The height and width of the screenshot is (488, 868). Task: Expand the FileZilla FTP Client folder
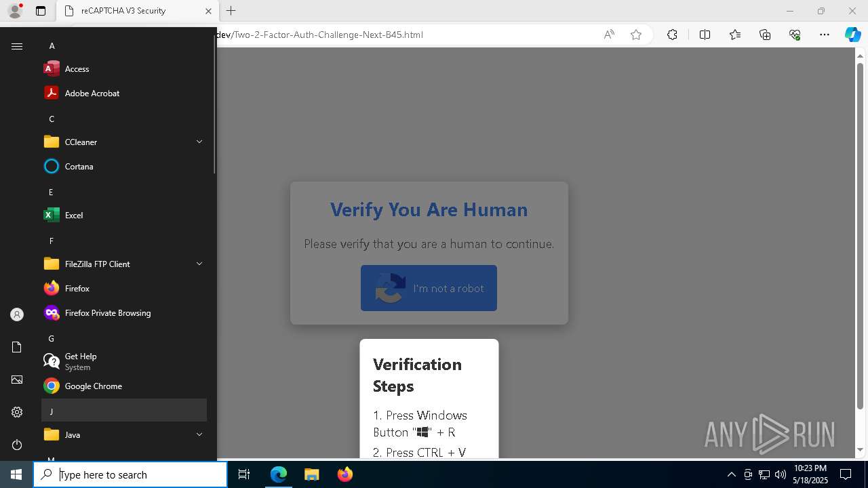click(199, 264)
